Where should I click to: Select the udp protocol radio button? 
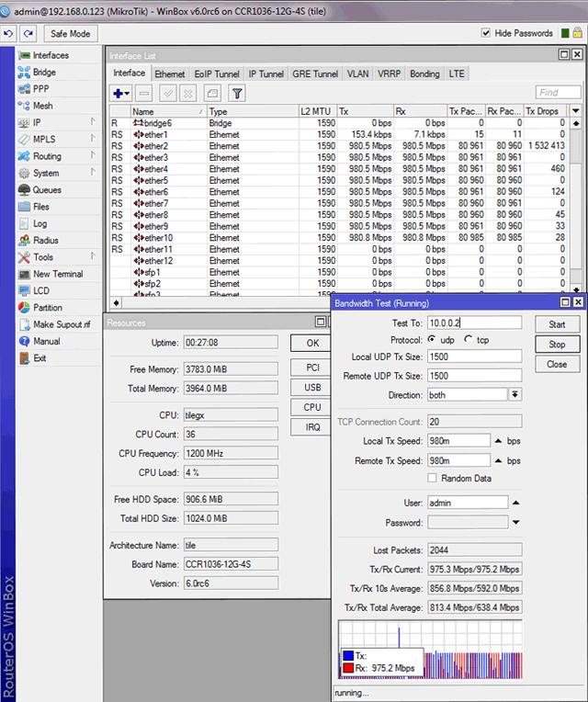[x=432, y=339]
